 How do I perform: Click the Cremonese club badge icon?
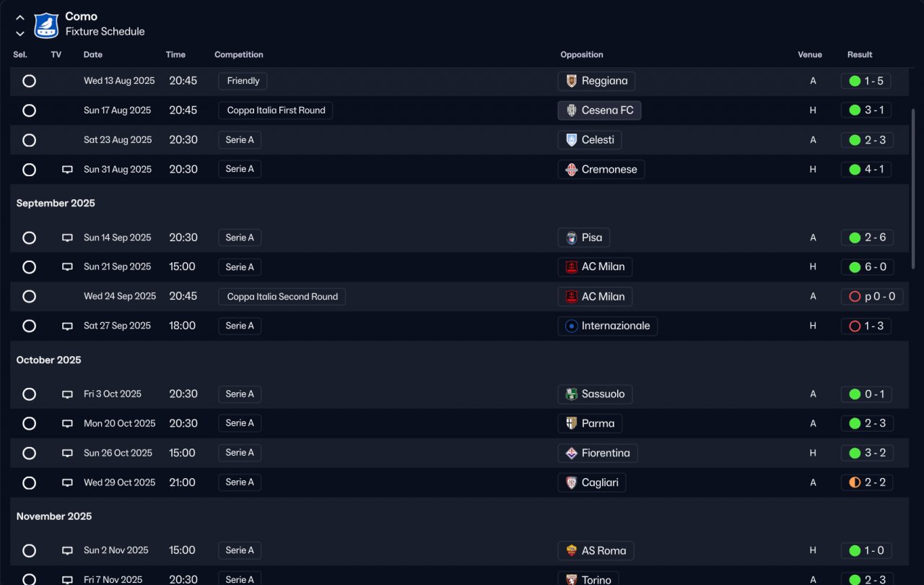tap(572, 170)
